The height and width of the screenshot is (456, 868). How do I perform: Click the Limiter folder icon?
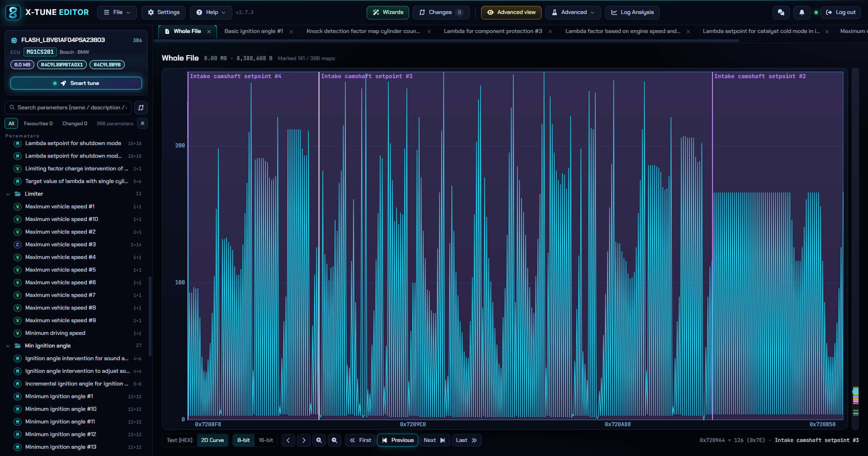point(18,194)
